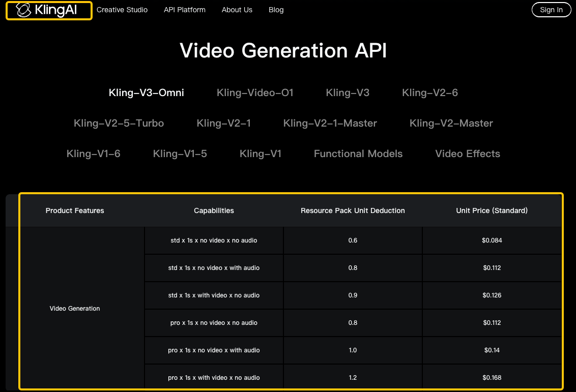Screen dimensions: 576x392
Task: Click the $0.168 unit price
Action: (492, 378)
